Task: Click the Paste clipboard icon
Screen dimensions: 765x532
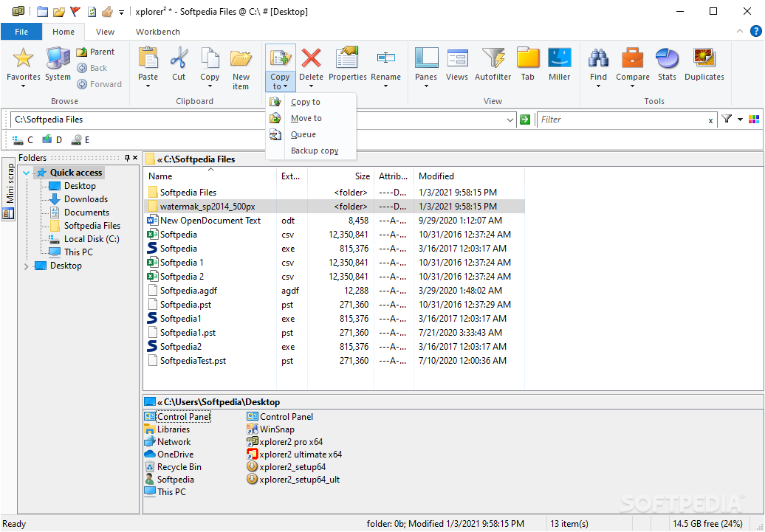Action: click(x=148, y=58)
